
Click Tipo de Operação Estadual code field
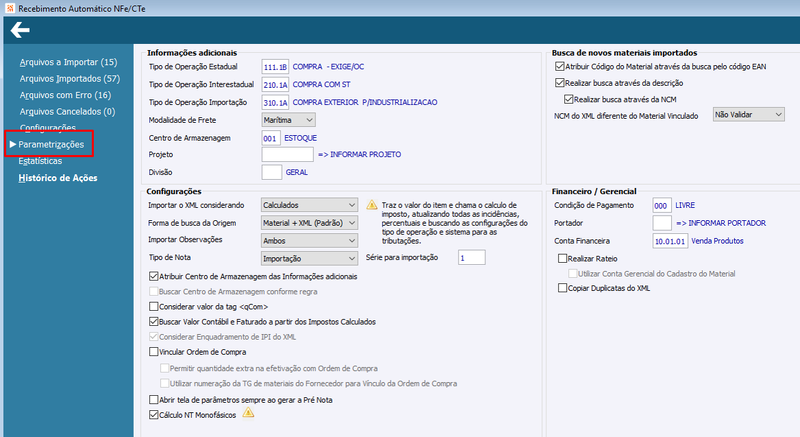tap(275, 67)
